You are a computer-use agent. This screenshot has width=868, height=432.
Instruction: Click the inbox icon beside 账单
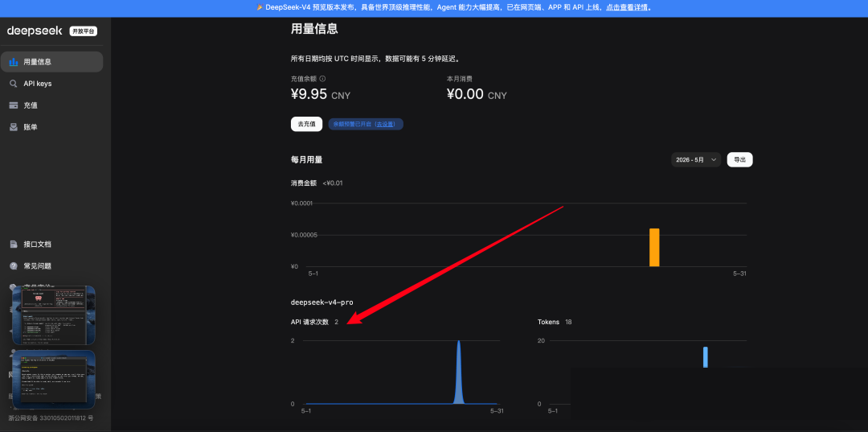14,127
